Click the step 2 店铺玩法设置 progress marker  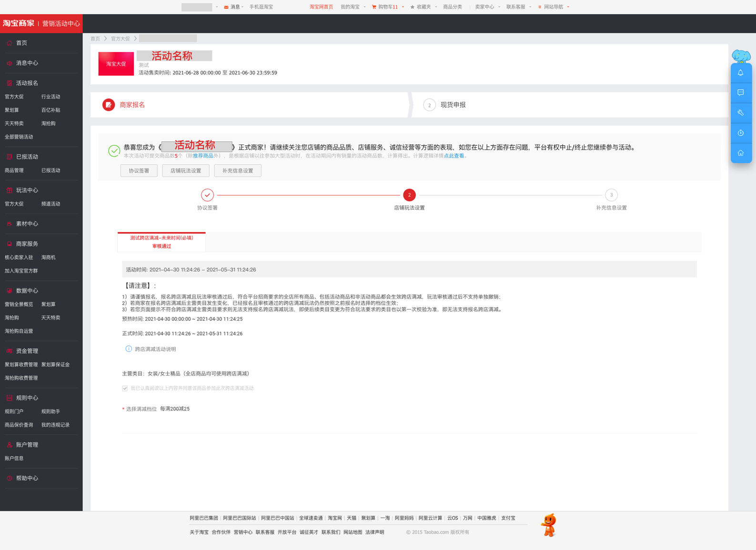coord(409,195)
